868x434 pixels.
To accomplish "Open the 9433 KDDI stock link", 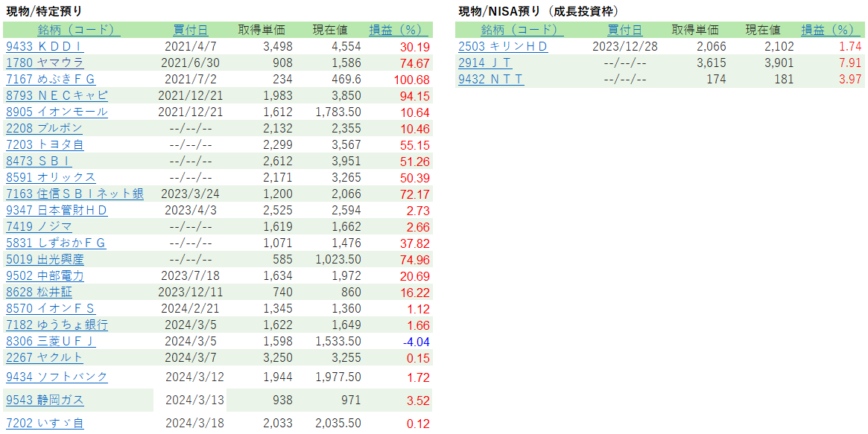I will (x=45, y=46).
